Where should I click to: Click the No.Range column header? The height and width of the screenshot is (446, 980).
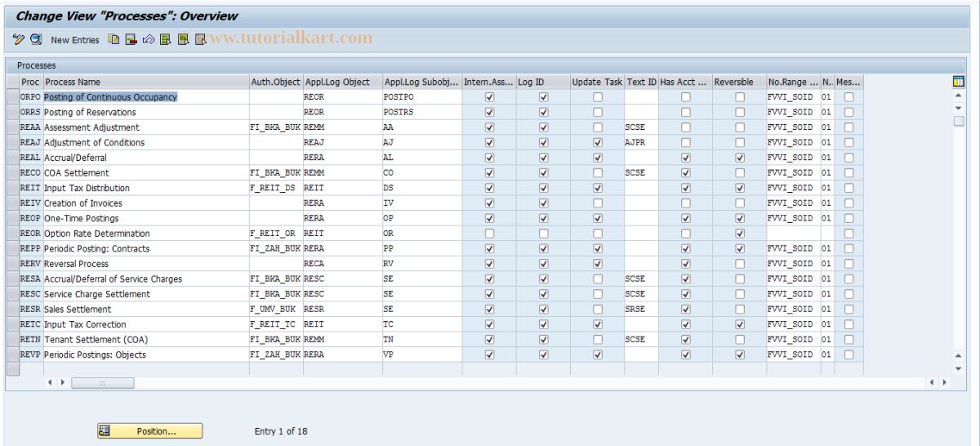tap(794, 82)
